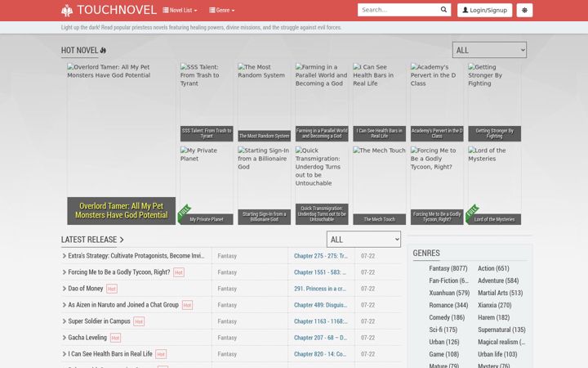Select Urban (126) genre
This screenshot has width=588, height=368.
coord(444,342)
